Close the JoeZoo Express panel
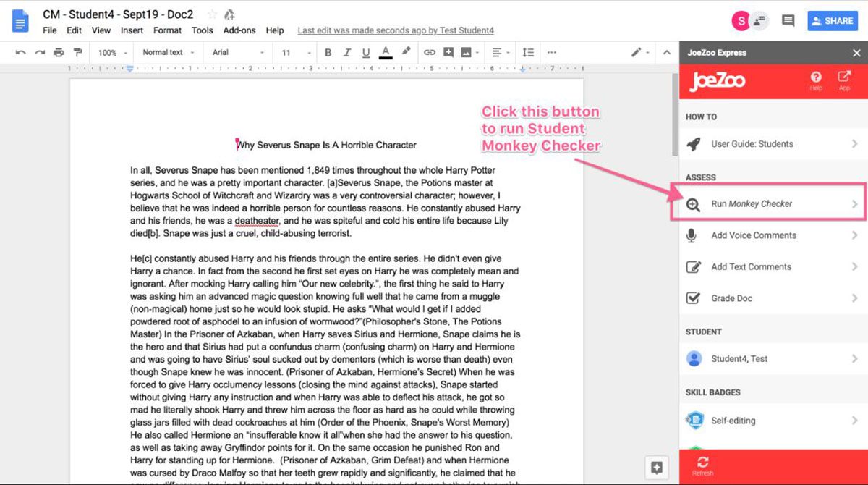This screenshot has height=485, width=868. pyautogui.click(x=856, y=53)
